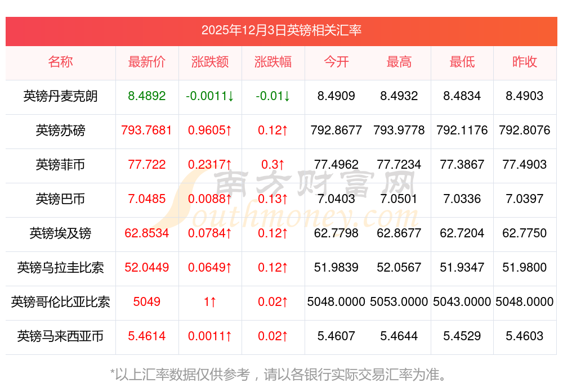Viewport: 563px width, 392px height.
Task: Click the disclaimer text below the table
Action: point(278,375)
